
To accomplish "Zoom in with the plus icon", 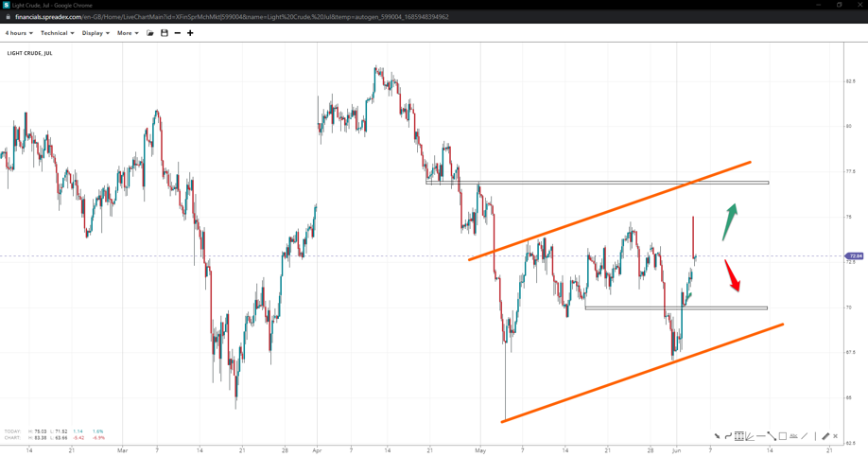I will point(190,33).
